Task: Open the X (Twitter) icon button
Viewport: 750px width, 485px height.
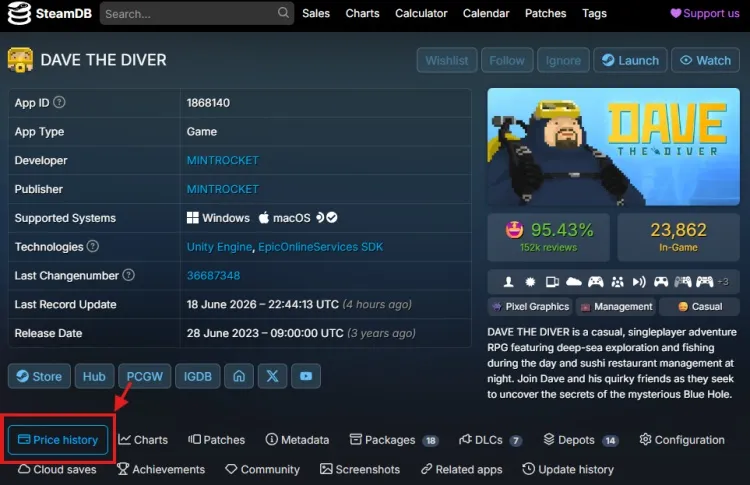Action: click(272, 376)
